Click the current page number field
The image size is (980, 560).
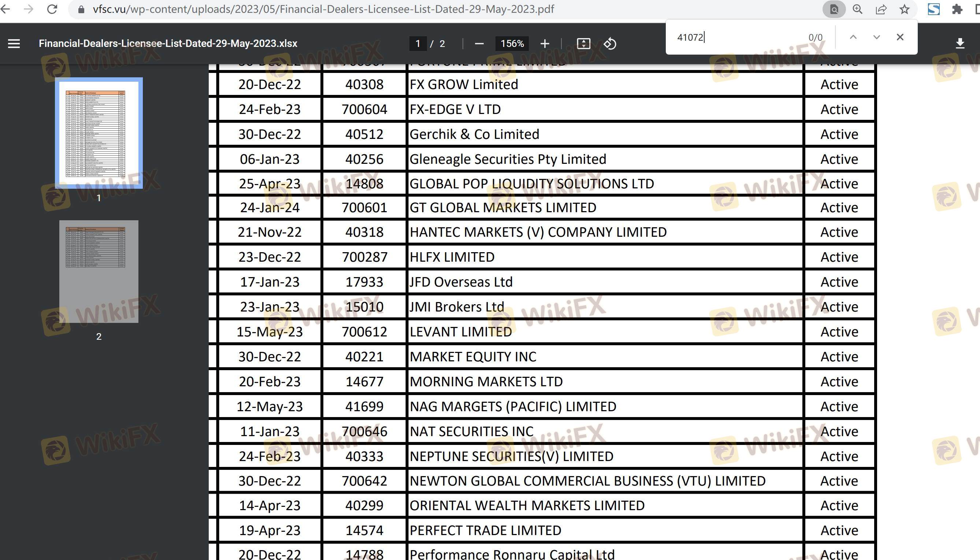tap(418, 44)
